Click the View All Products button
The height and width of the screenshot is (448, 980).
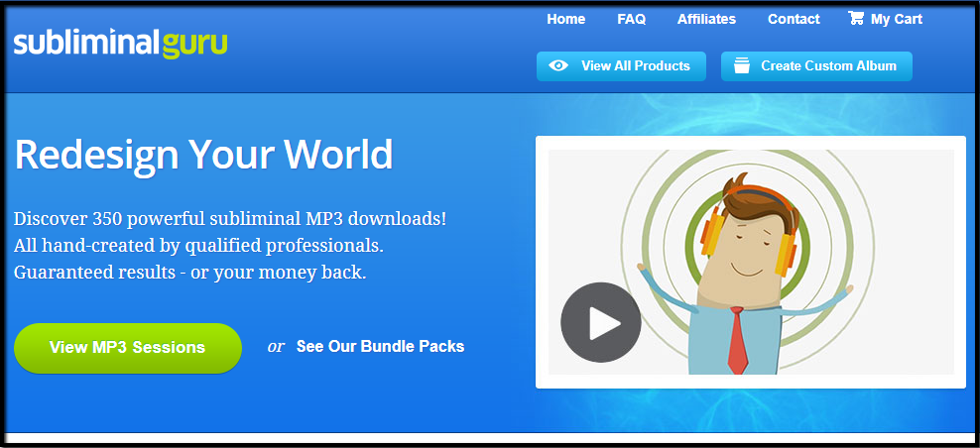click(x=621, y=66)
